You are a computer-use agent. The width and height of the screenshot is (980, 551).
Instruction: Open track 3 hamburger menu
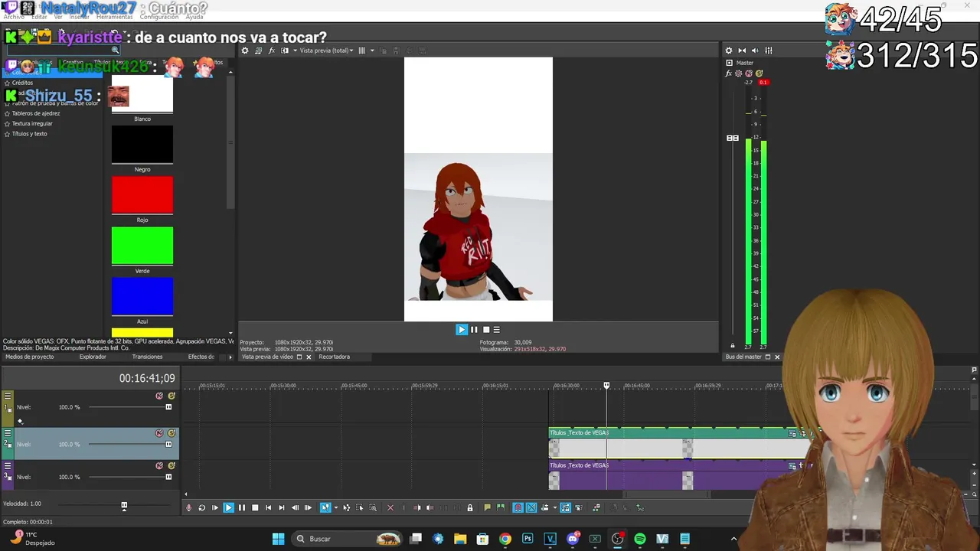[8, 465]
